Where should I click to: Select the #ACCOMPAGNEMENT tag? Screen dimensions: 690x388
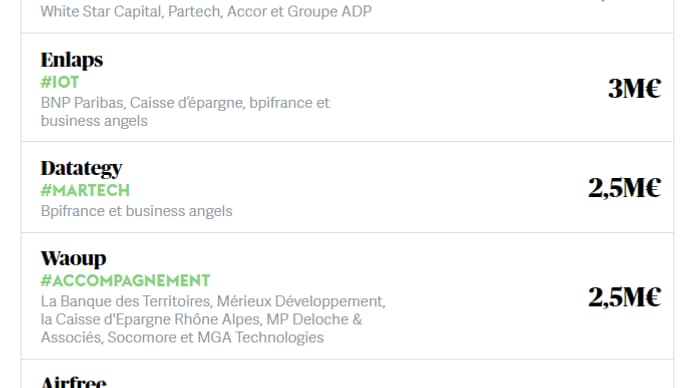coord(125,281)
